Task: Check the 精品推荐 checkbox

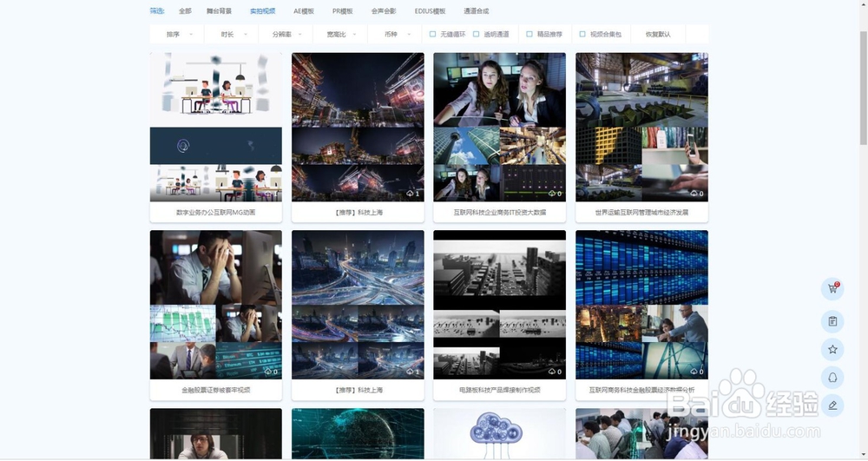Action: click(529, 35)
